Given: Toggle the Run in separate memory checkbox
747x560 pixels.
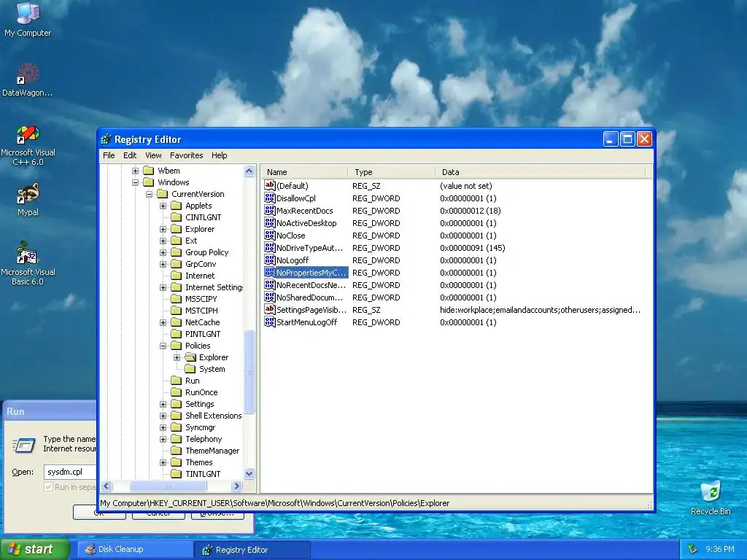Looking at the screenshot, I should (x=48, y=486).
